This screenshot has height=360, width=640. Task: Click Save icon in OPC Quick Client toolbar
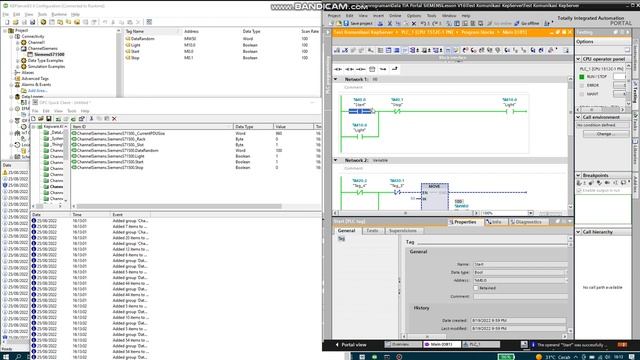click(49, 119)
